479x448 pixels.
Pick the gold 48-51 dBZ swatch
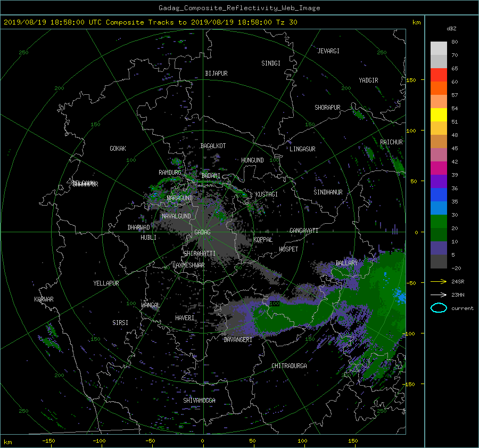[x=439, y=128]
